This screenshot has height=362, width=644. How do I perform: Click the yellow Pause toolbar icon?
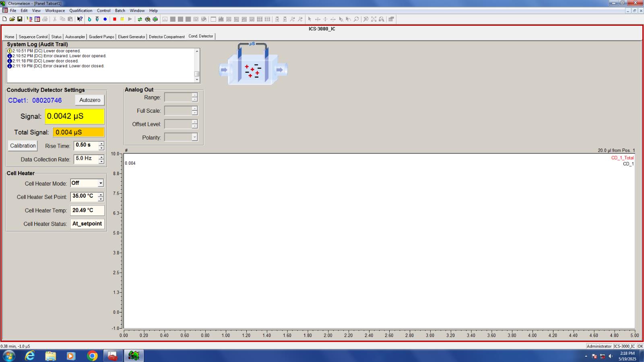[122, 19]
